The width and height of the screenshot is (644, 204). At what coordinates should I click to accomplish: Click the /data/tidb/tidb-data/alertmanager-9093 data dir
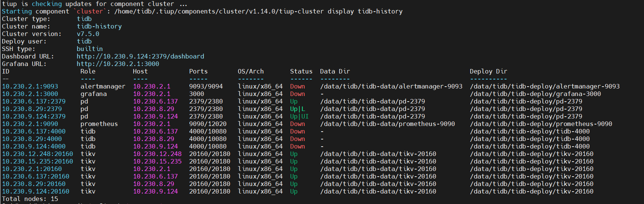[391, 86]
